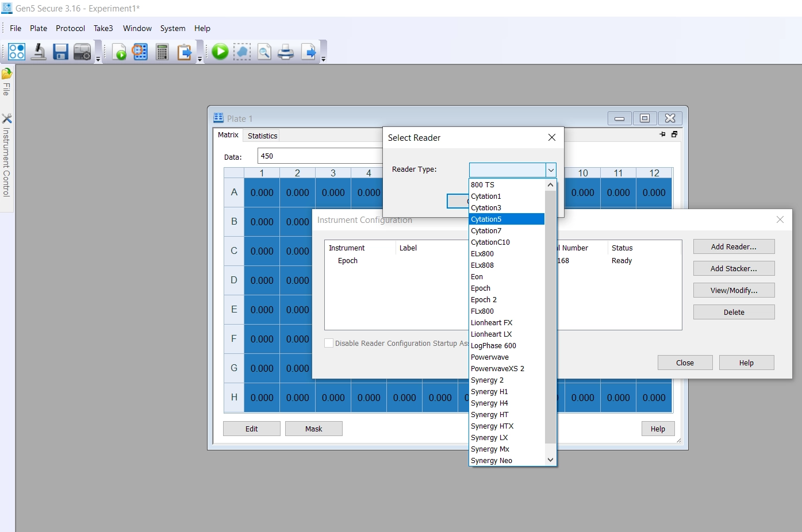Viewport: 802px width, 532px height.
Task: Select Synergy Neo from the list
Action: (506, 461)
